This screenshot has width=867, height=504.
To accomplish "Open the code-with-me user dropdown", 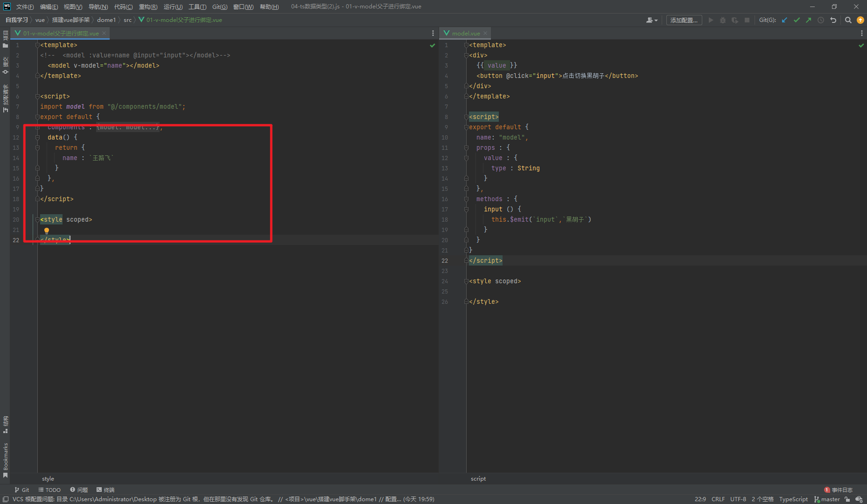I will (652, 20).
